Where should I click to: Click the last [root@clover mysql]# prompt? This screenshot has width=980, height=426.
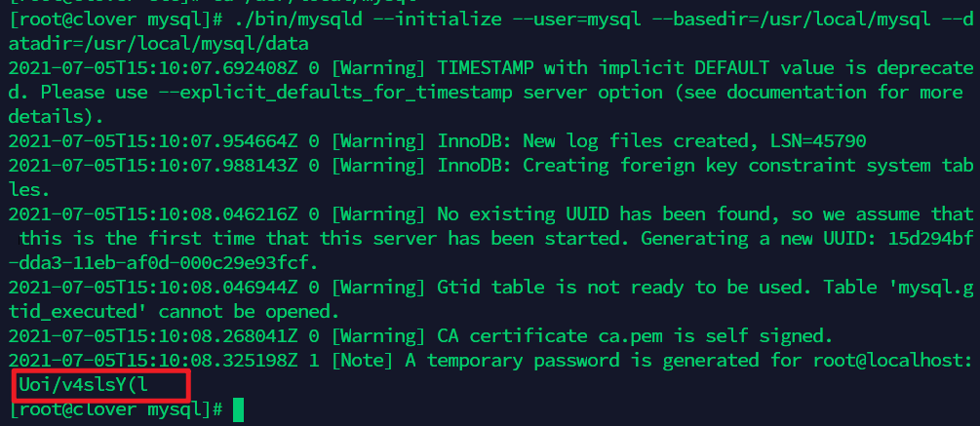tap(116, 409)
